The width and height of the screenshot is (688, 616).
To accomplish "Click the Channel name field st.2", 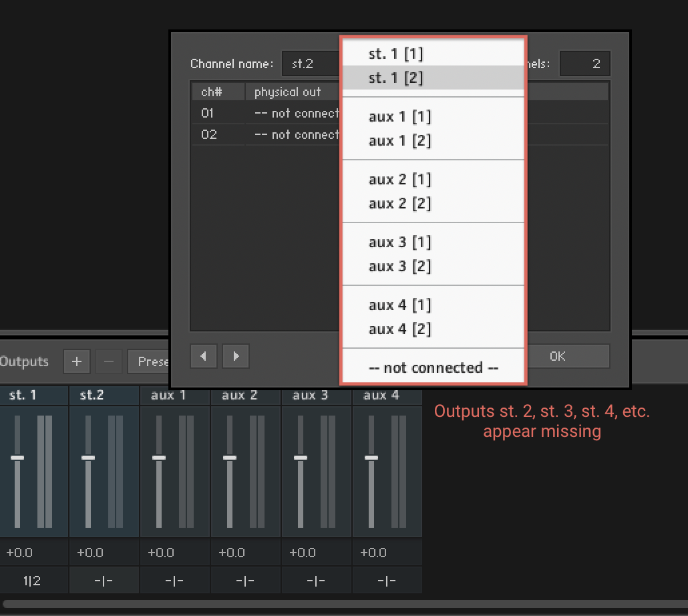I will [311, 64].
